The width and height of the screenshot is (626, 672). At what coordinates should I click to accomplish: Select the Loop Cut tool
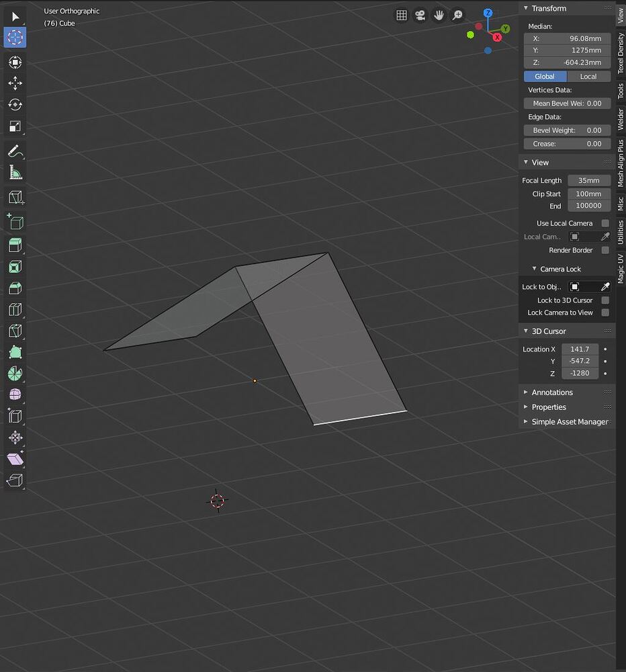coord(15,309)
